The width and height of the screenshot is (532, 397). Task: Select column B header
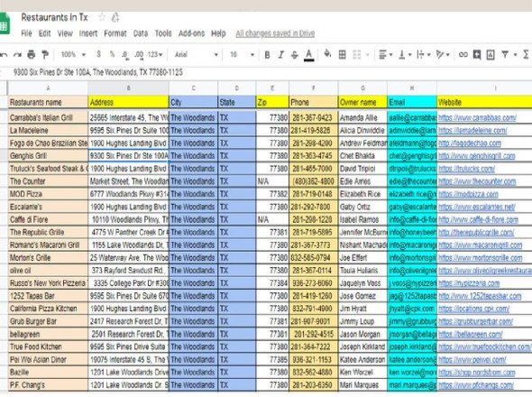click(x=128, y=88)
